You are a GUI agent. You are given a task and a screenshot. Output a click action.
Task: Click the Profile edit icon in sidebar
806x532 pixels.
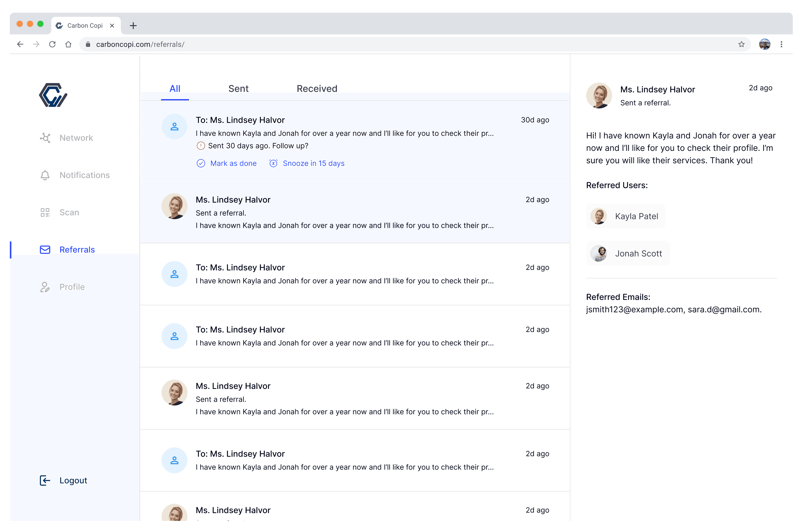[45, 287]
